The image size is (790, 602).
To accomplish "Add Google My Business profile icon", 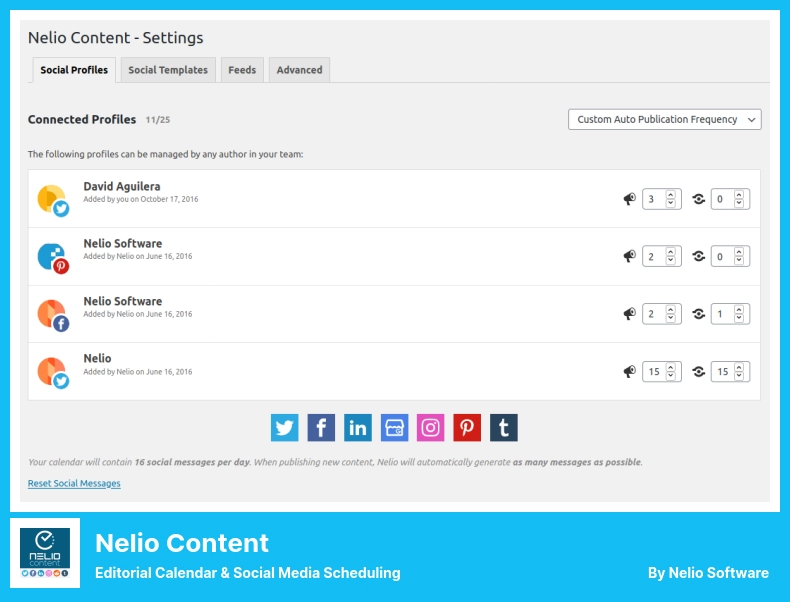I will tap(394, 428).
